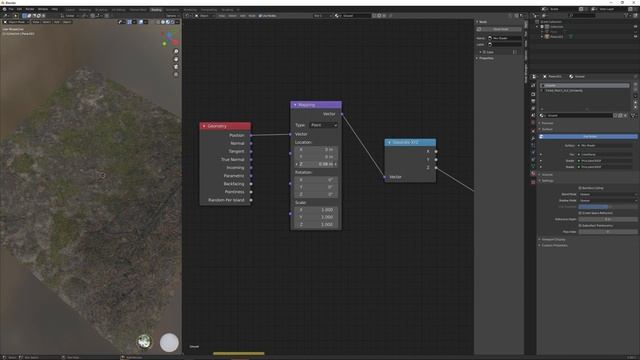Toggle Screen Space Refraction checkbox
Image resolution: width=640 pixels, height=360 pixels.
pos(580,213)
